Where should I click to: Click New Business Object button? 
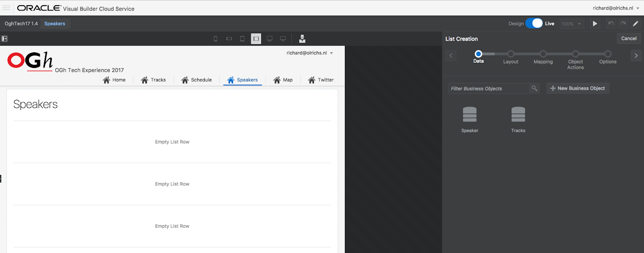click(x=578, y=88)
